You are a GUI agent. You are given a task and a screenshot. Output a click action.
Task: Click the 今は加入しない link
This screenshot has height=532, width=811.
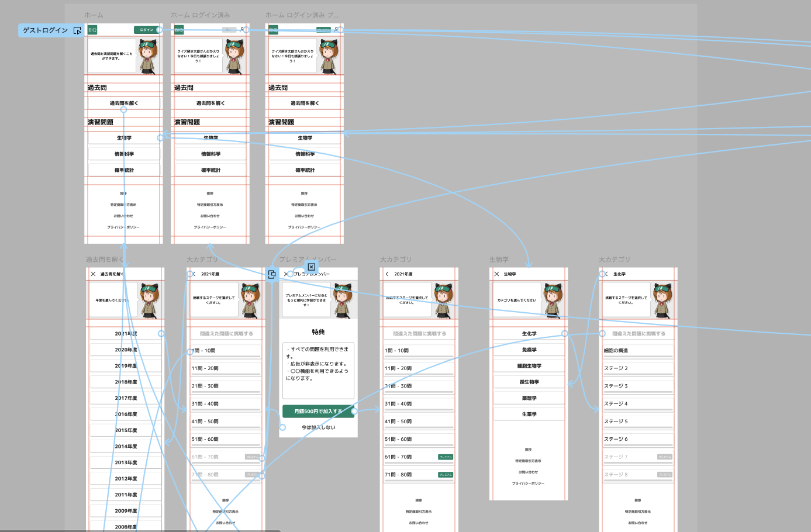pyautogui.click(x=318, y=427)
